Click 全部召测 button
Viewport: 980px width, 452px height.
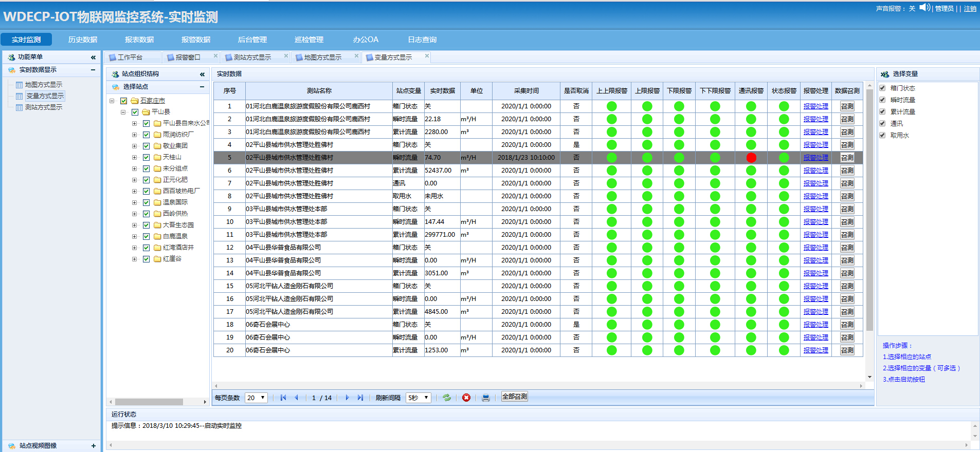coord(515,397)
